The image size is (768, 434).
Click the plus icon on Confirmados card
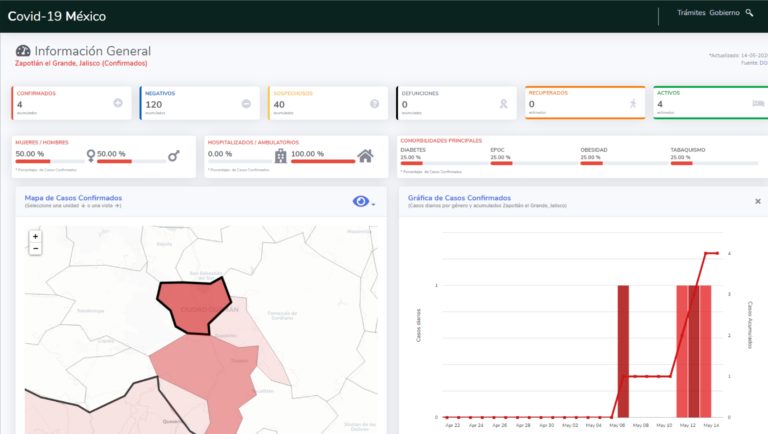click(x=118, y=103)
